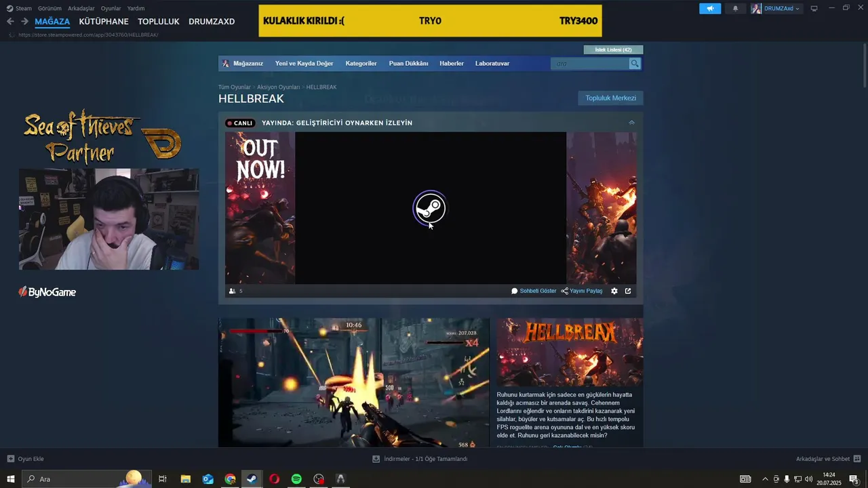Image resolution: width=868 pixels, height=488 pixels.
Task: Open Spotify from taskbar
Action: click(296, 479)
